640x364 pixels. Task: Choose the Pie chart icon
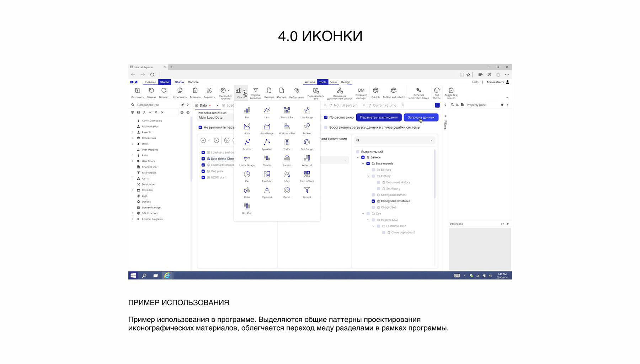247,175
